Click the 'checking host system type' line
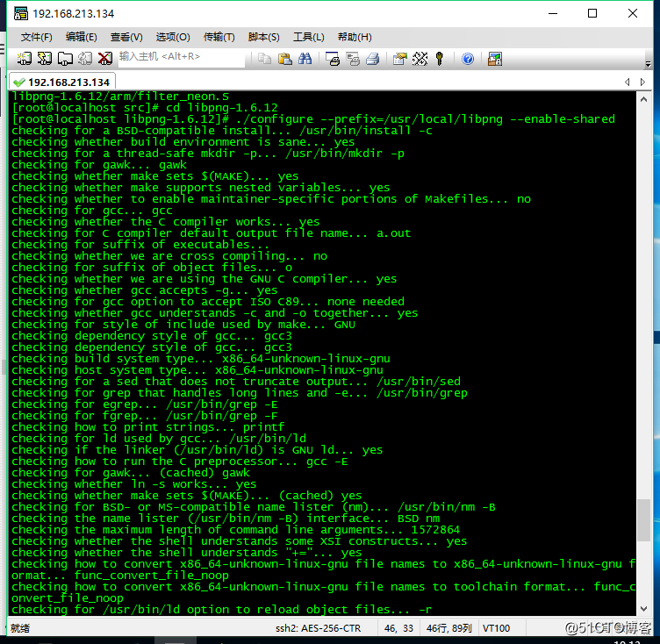Viewport: 660px width, 644px height. 197,370
